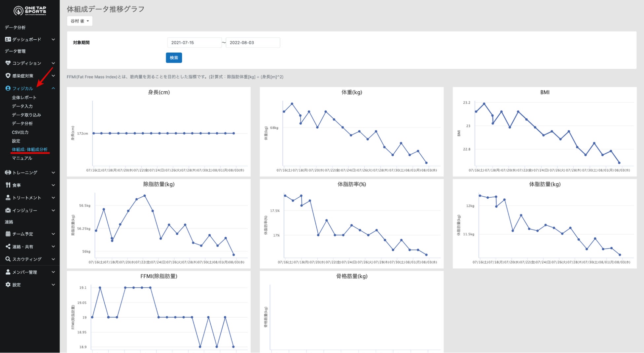
Task: Click the トレーニング dumbbell icon
Action: click(x=8, y=173)
